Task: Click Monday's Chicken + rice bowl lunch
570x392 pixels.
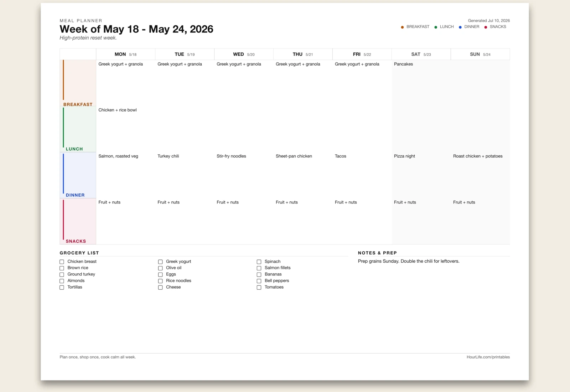Action: [118, 110]
